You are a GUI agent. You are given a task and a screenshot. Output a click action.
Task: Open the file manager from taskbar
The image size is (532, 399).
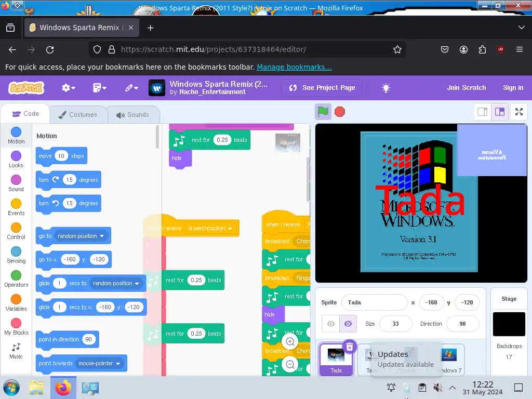click(36, 388)
